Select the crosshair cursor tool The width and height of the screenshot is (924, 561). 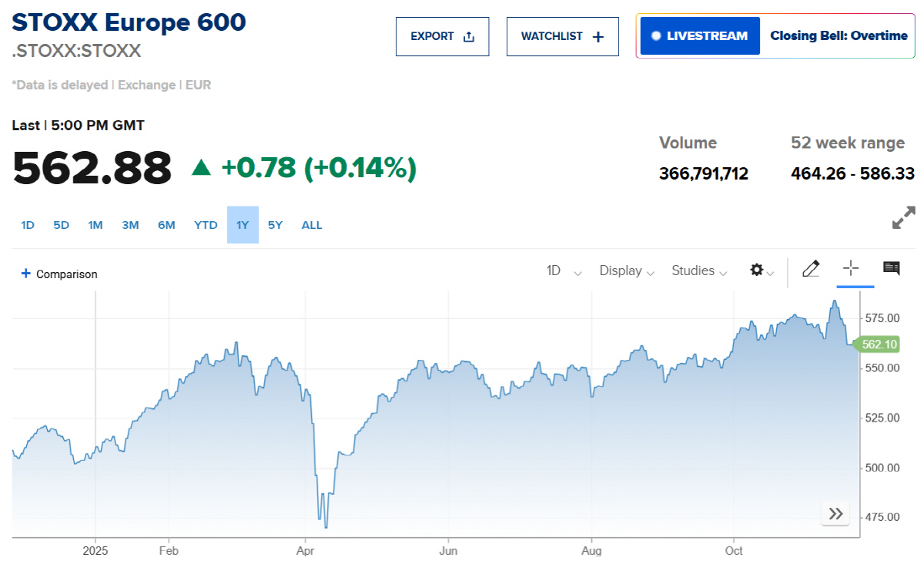(850, 269)
